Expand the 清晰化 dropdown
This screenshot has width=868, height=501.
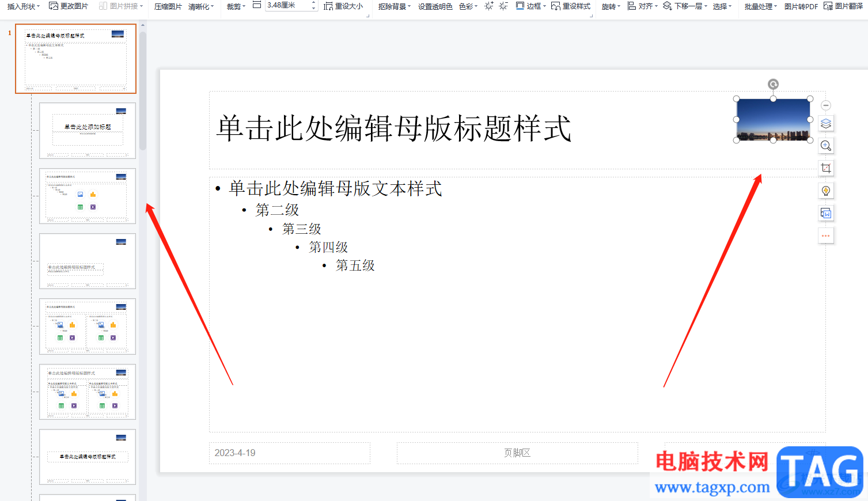coord(201,6)
